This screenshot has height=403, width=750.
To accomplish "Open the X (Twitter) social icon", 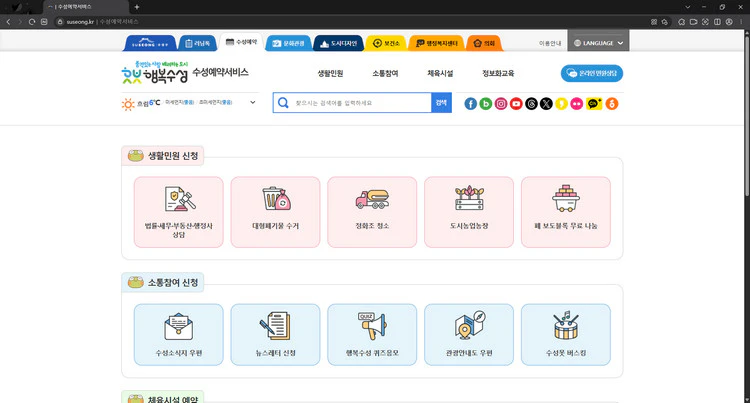I will click(546, 104).
